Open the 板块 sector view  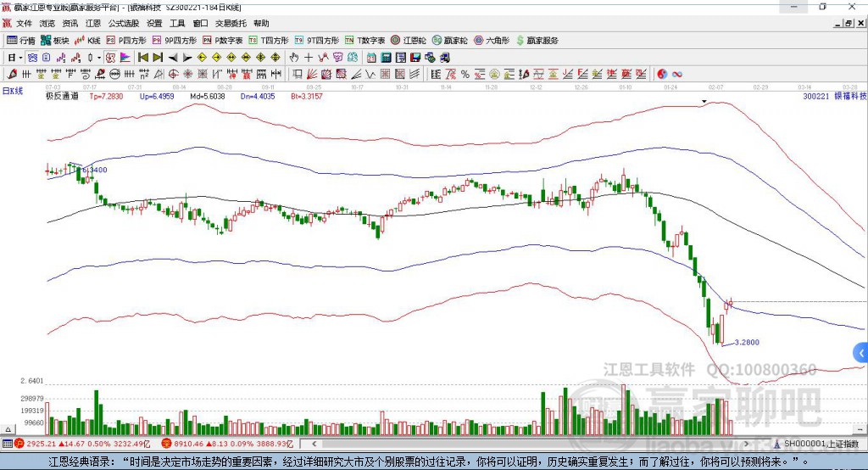pos(54,41)
